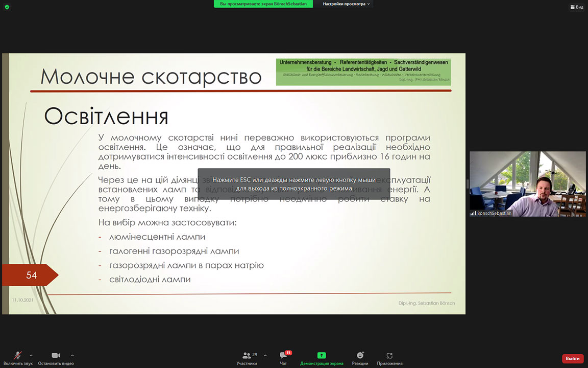Check the green encryption shield icon

click(x=7, y=7)
